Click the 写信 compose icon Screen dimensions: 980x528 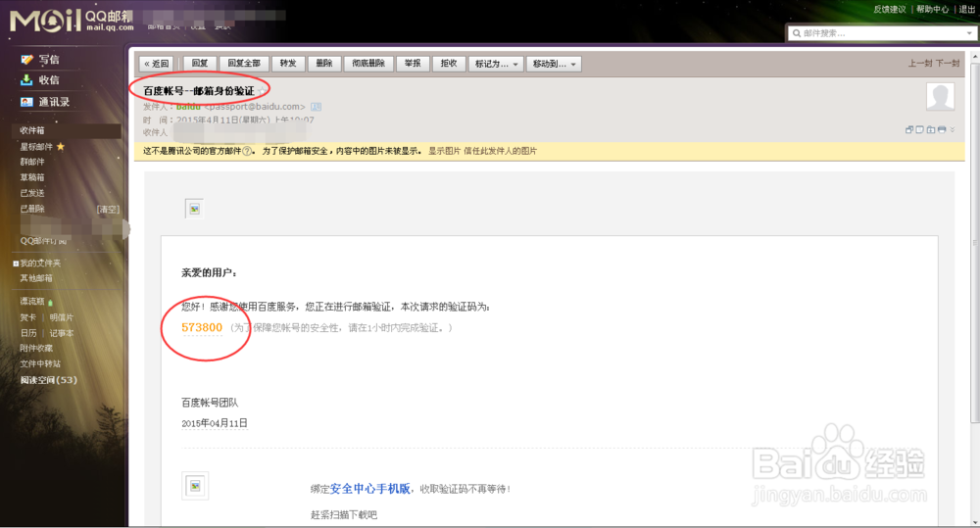[x=26, y=60]
